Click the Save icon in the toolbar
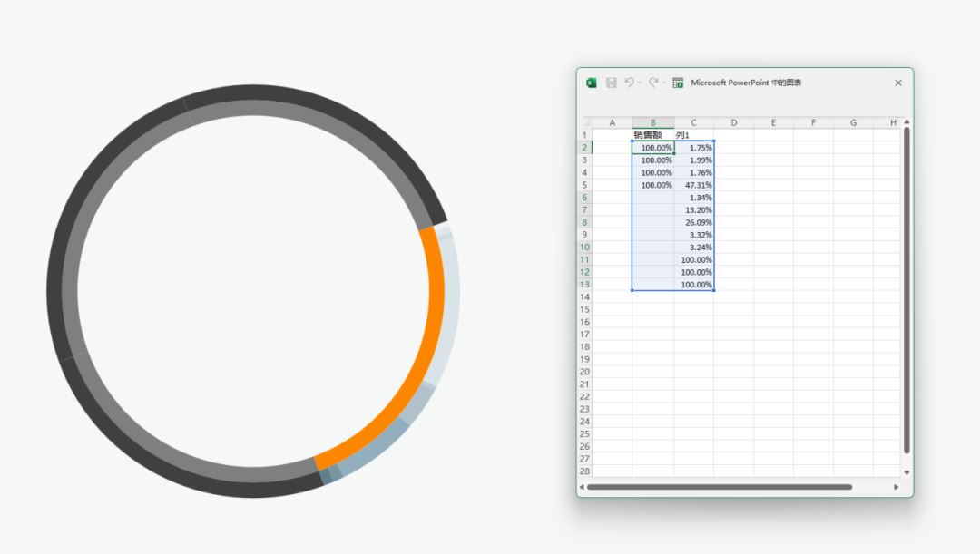The image size is (980, 554). pyautogui.click(x=611, y=83)
